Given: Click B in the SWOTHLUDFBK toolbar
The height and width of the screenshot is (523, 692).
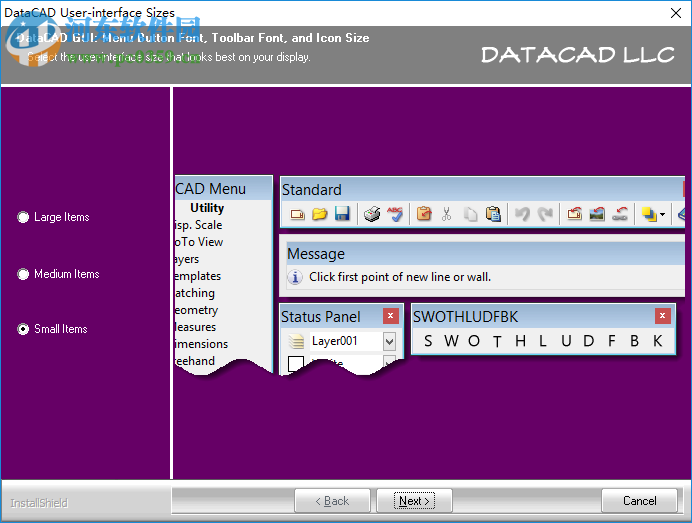Looking at the screenshot, I should [x=635, y=341].
